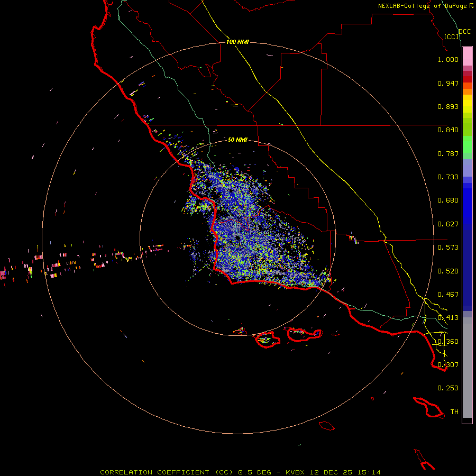This screenshot has height=476, width=476.
Task: Click the 0.680 legend value
Action: point(448,200)
